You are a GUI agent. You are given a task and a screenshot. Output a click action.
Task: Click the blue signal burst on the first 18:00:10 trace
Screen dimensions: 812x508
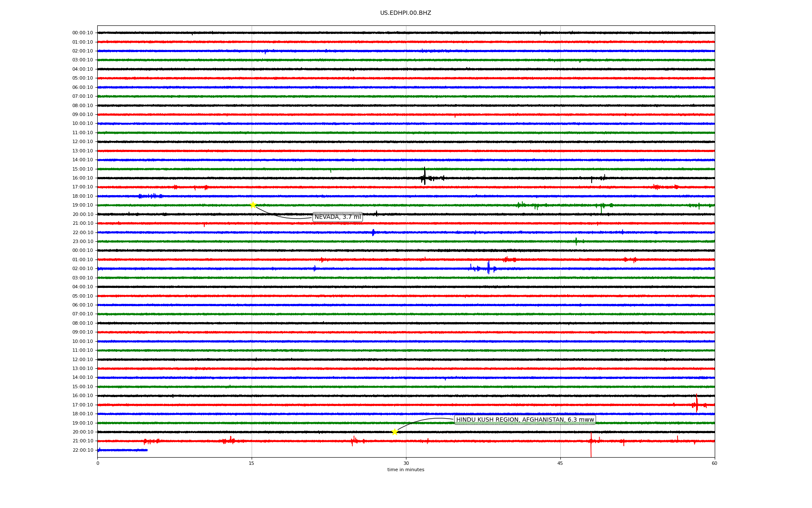(151, 196)
